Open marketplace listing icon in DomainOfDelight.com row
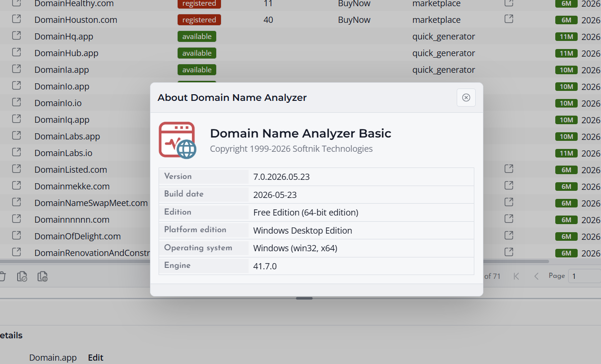This screenshot has width=601, height=364. (x=509, y=236)
